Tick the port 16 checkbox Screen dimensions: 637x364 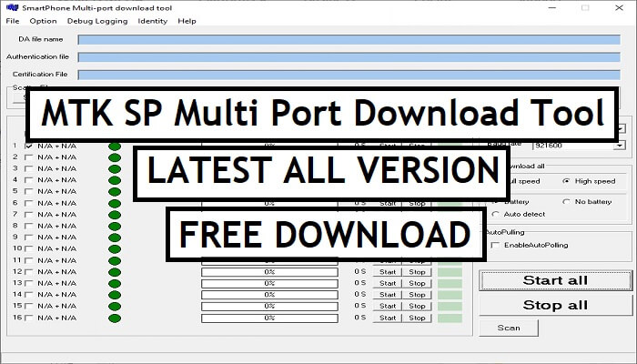click(x=29, y=318)
